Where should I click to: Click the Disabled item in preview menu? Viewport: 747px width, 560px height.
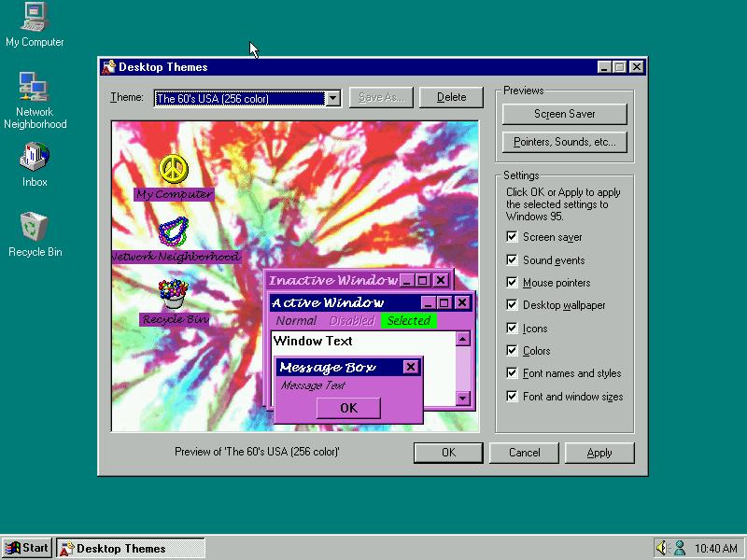(352, 320)
